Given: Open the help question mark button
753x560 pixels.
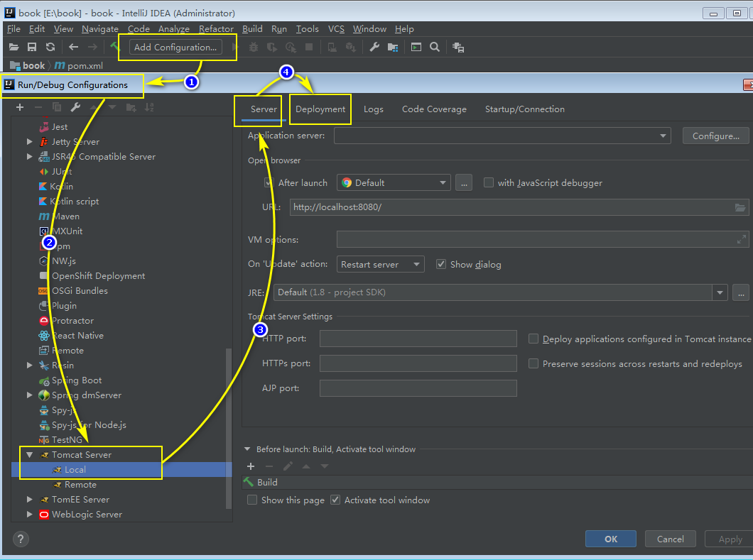Looking at the screenshot, I should [21, 539].
